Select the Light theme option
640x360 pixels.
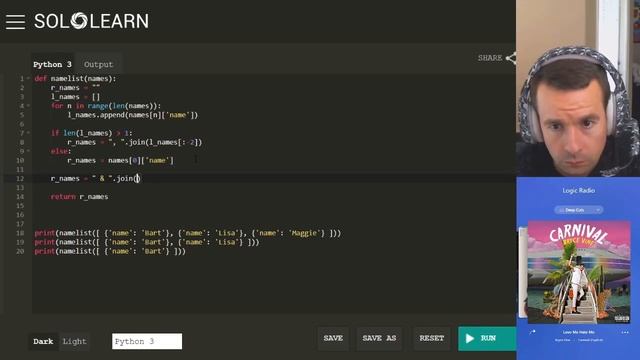pos(74,341)
